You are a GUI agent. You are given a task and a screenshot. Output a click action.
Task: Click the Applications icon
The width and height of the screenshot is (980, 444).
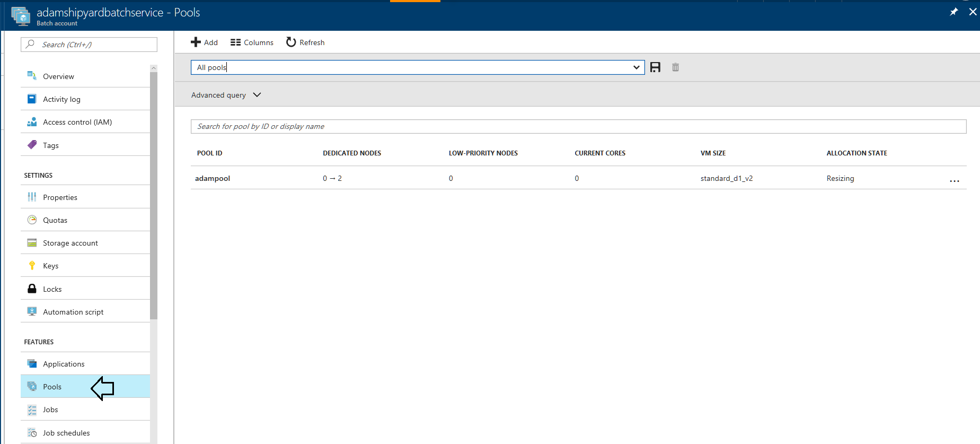(32, 363)
